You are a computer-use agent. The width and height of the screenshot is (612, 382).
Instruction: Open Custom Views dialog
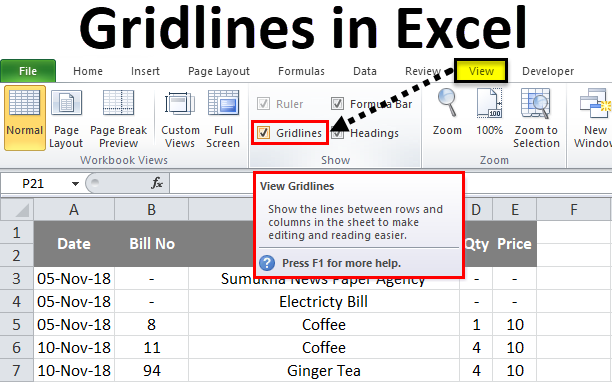[x=180, y=119]
